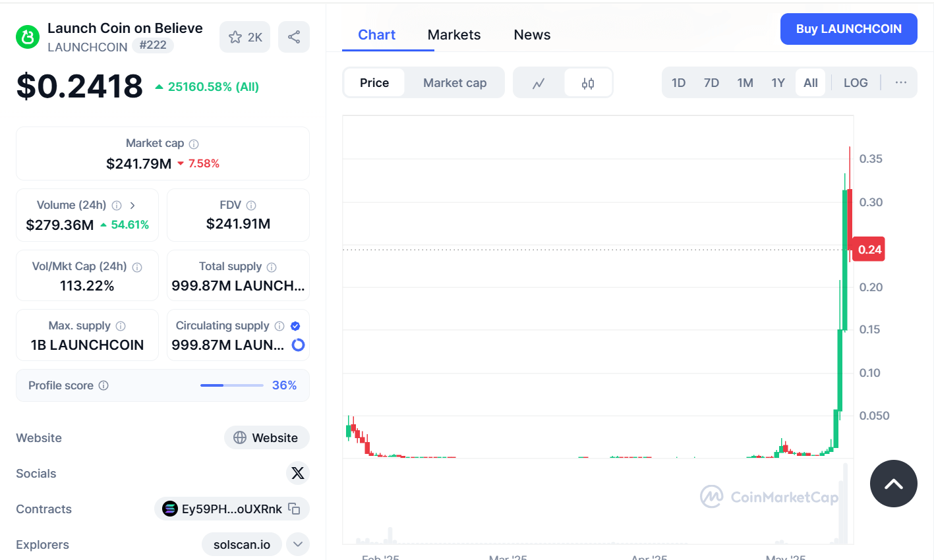Set chart range to 1D
Image resolution: width=934 pixels, height=560 pixels.
tap(679, 82)
